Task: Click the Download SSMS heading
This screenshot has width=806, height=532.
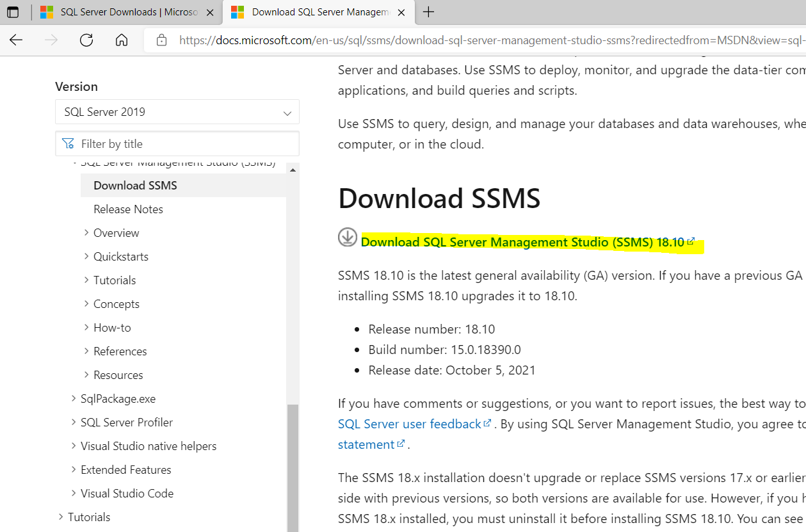Action: pos(439,198)
